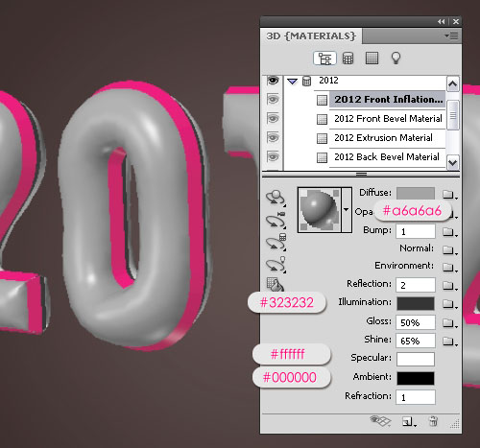Select the 3D Material Drop tool
The width and height of the screenshot is (480, 448).
point(275,284)
